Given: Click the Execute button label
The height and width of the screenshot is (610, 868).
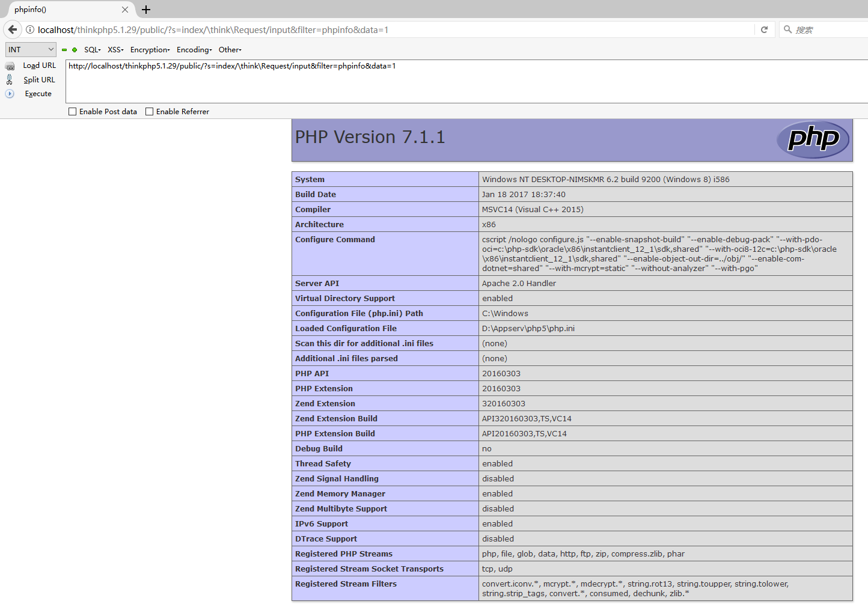Looking at the screenshot, I should tap(38, 94).
